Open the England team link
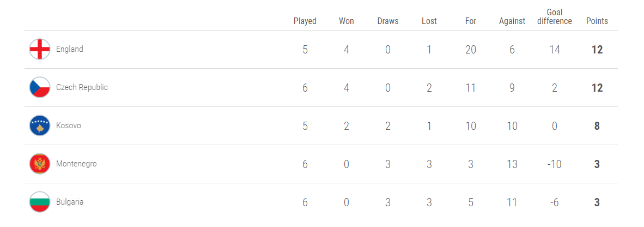 [x=69, y=49]
